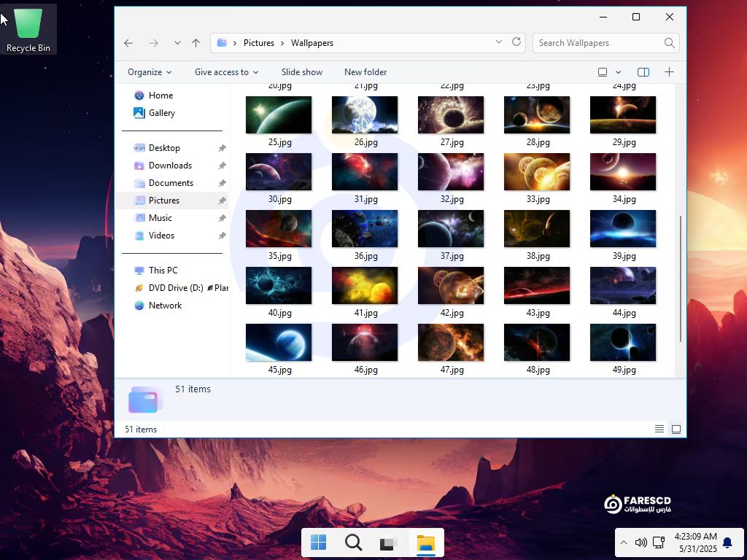Screen dimensions: 747x560
Task: Click the Slide show button
Action: (302, 72)
